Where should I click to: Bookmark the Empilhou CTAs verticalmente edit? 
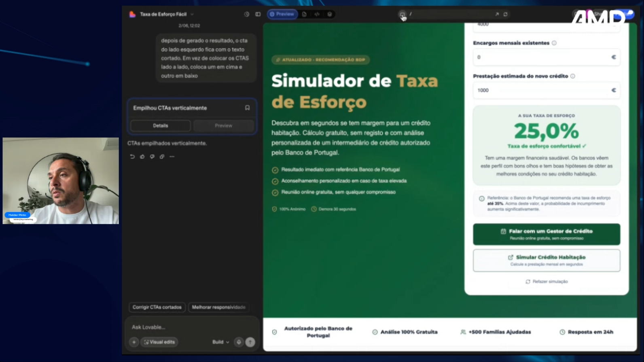247,108
